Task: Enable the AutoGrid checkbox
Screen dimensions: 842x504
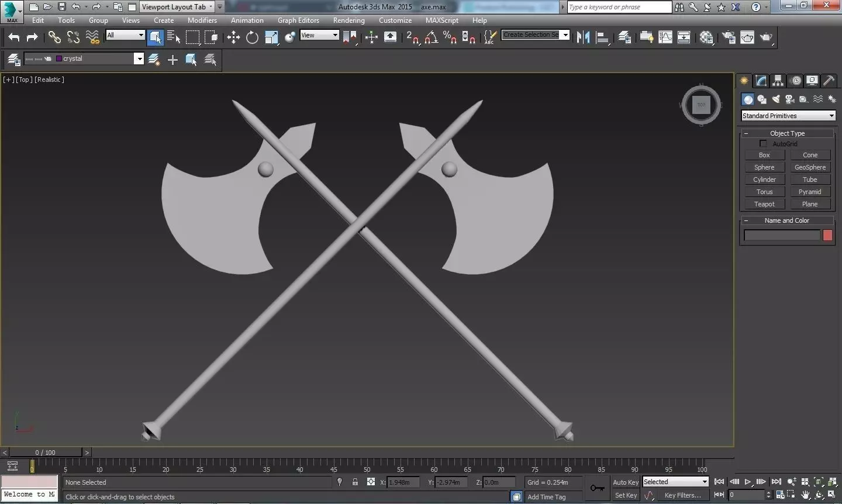Action: (x=763, y=143)
